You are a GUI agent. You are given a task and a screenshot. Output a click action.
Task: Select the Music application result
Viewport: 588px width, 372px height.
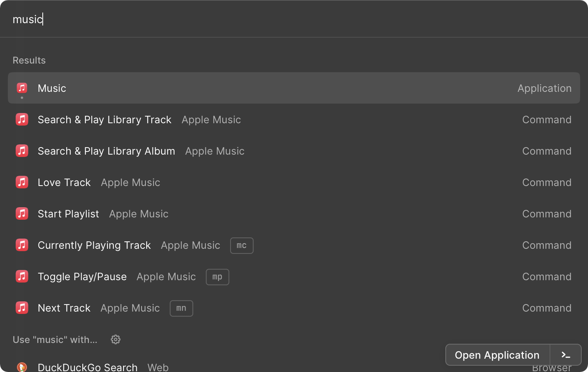tap(294, 88)
